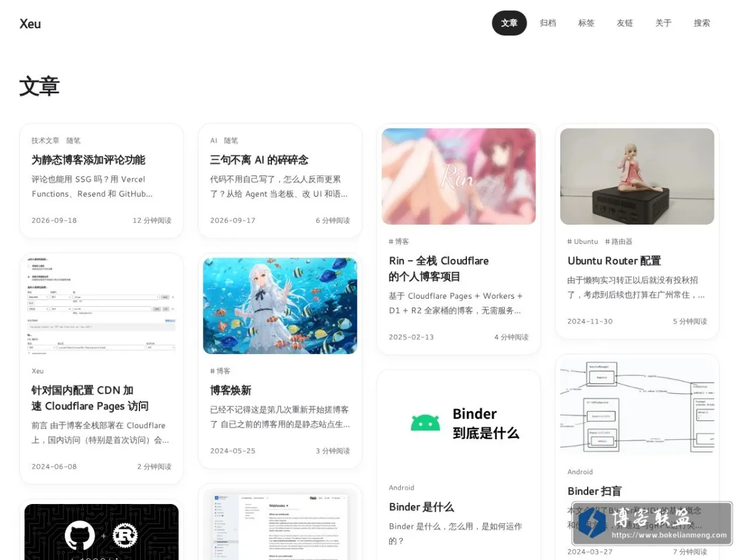
Task: Open the 归档 navigation item
Action: (548, 23)
